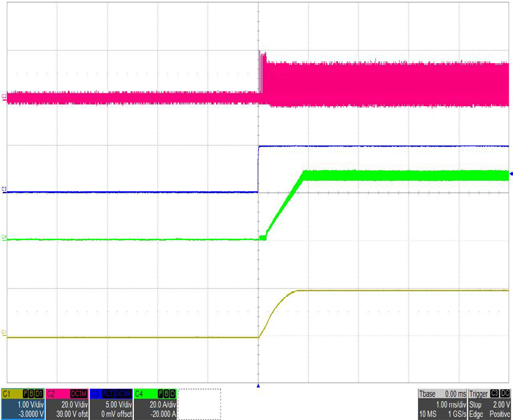The height and width of the screenshot is (420, 513).
Task: Click the yellow C1 color label header
Action: [8, 394]
